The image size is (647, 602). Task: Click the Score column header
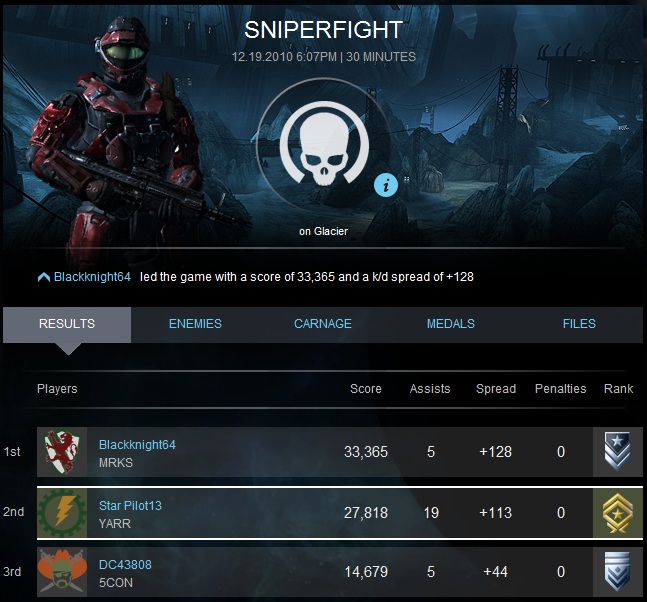[366, 389]
